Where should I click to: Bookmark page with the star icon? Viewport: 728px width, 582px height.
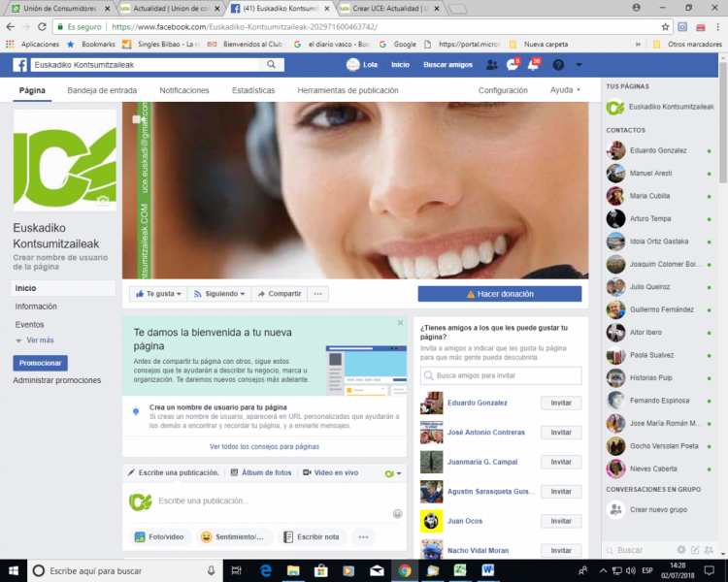665,27
